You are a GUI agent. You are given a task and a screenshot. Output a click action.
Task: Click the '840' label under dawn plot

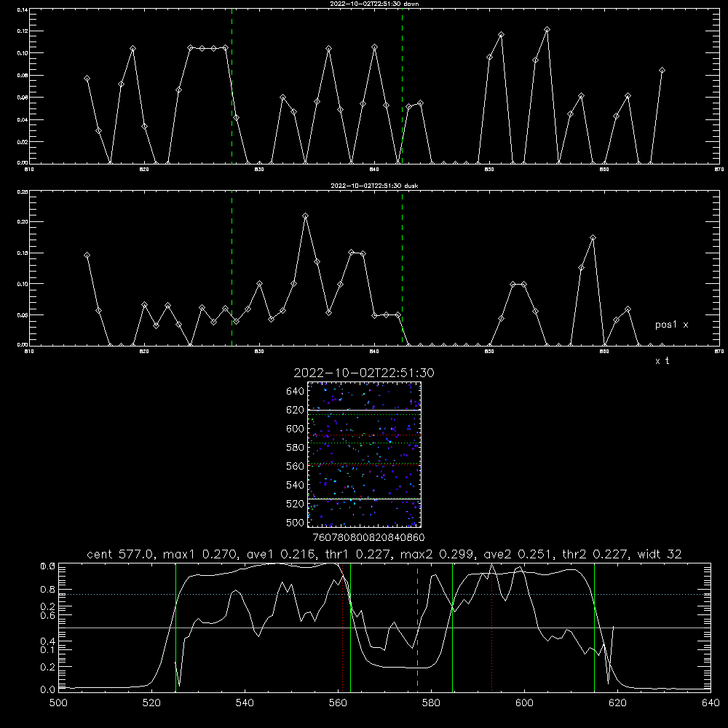(x=374, y=170)
